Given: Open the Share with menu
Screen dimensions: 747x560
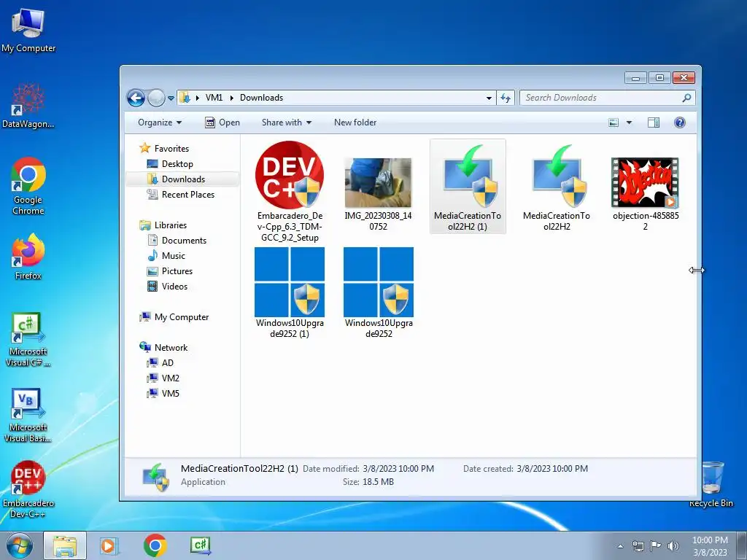Looking at the screenshot, I should tap(287, 122).
